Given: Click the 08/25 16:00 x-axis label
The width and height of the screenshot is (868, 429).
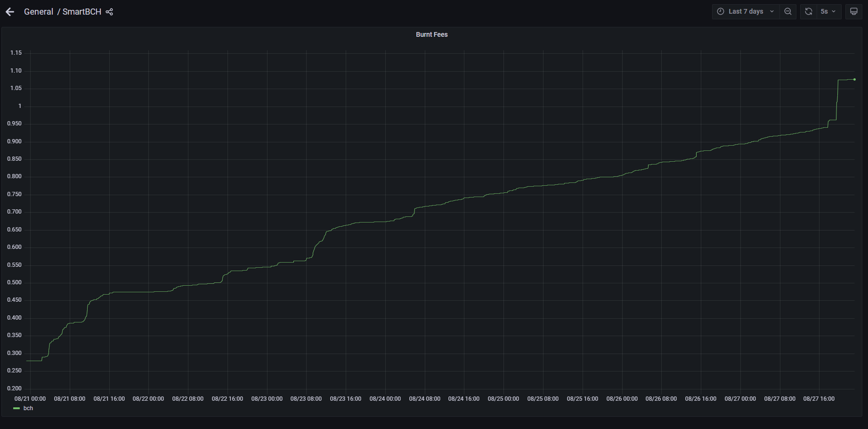Looking at the screenshot, I should (583, 399).
